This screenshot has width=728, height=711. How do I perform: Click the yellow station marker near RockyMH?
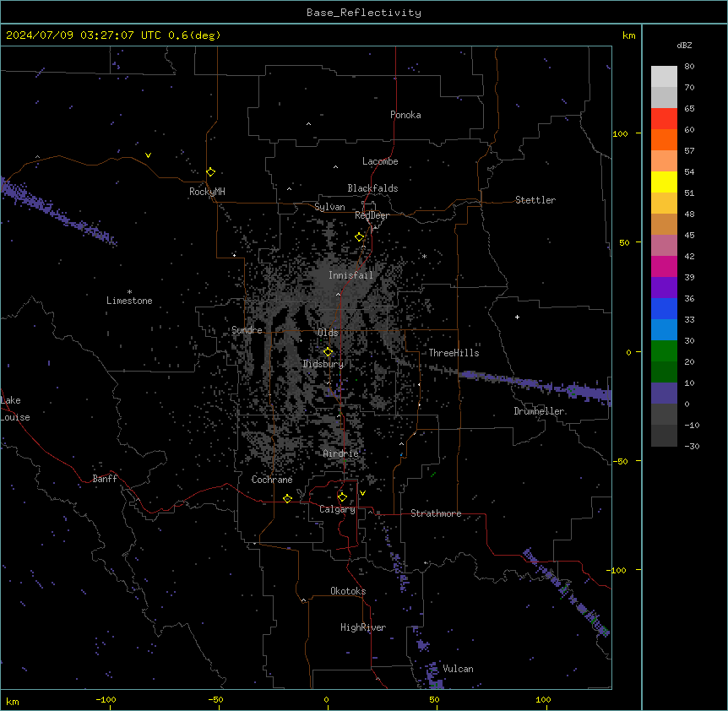tap(211, 171)
